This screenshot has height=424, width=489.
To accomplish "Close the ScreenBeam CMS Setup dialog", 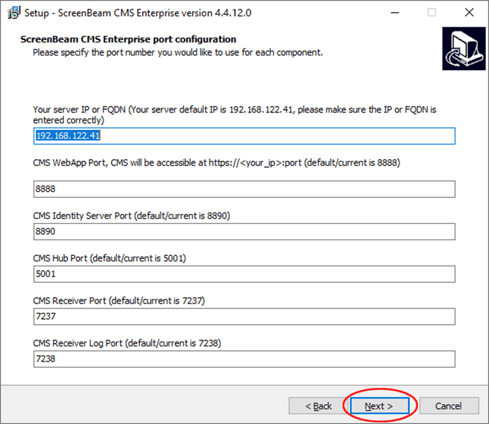I will [x=469, y=13].
